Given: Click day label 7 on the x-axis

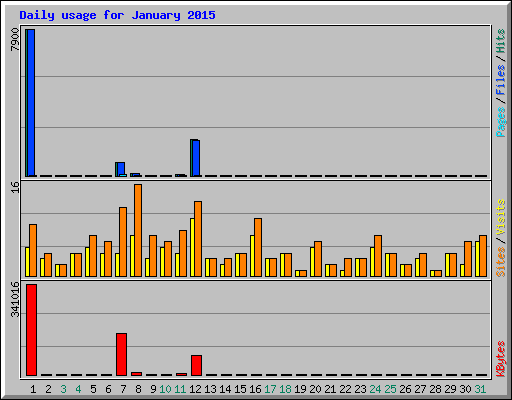Looking at the screenshot, I should coord(123,389).
